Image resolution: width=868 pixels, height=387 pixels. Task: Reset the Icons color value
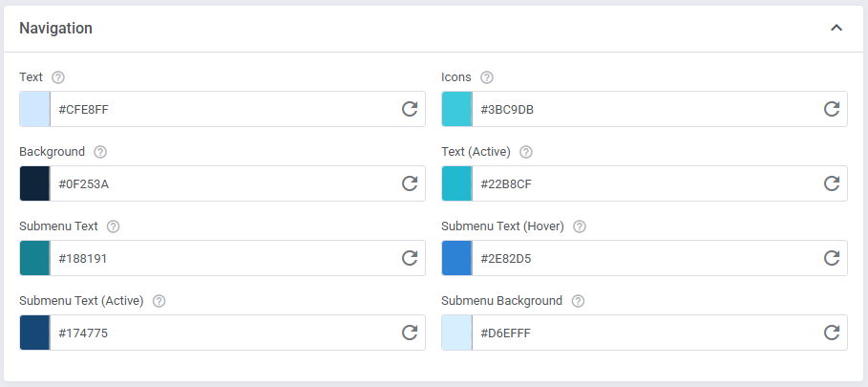pos(832,109)
